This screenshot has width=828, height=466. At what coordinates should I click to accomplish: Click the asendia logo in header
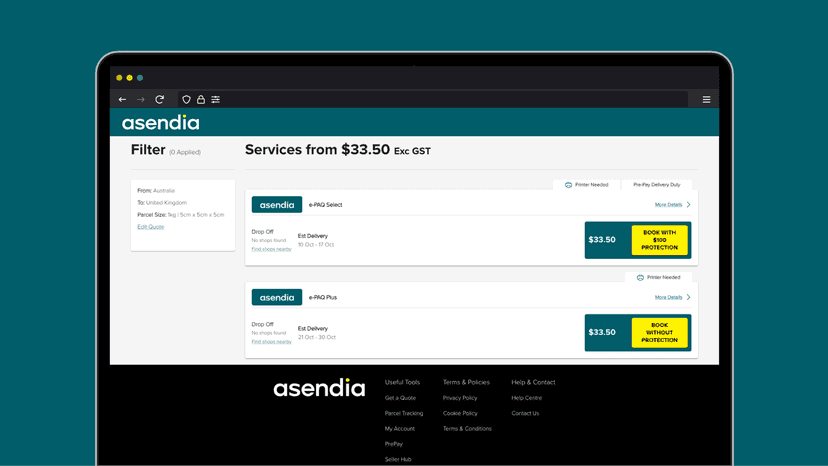pos(161,123)
